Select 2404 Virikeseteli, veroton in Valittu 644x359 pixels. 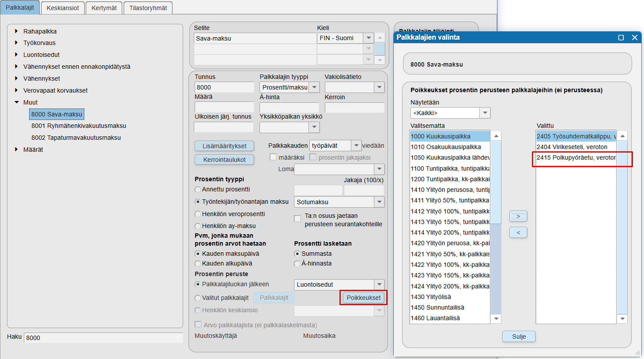click(x=576, y=147)
